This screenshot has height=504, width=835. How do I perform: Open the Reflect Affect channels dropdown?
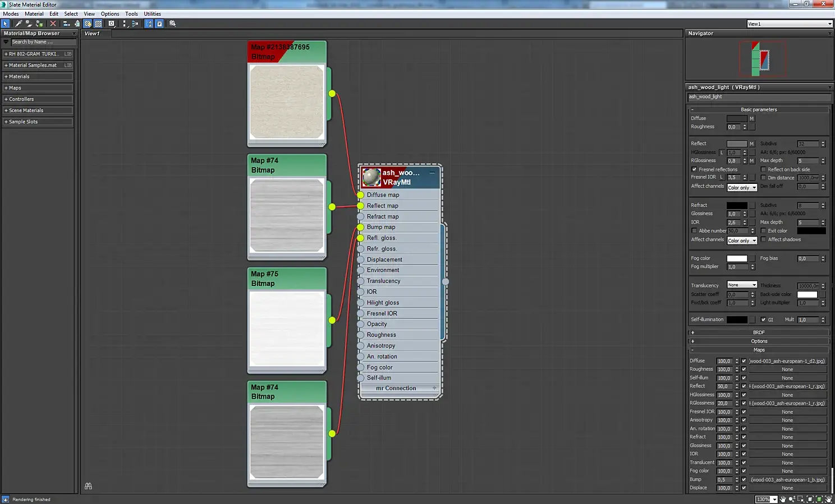[x=742, y=187]
